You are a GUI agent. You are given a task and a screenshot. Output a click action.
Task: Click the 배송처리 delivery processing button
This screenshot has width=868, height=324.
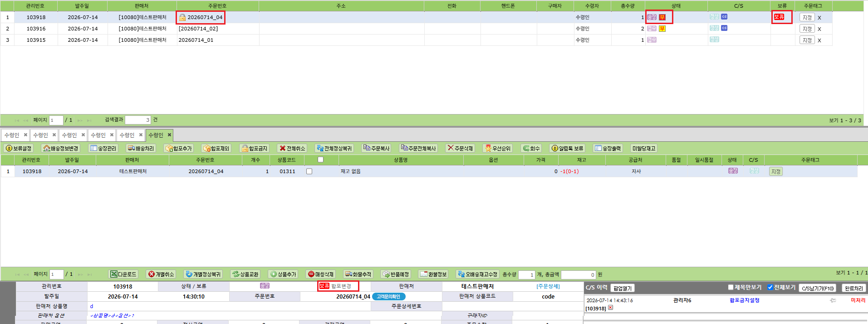click(x=141, y=148)
